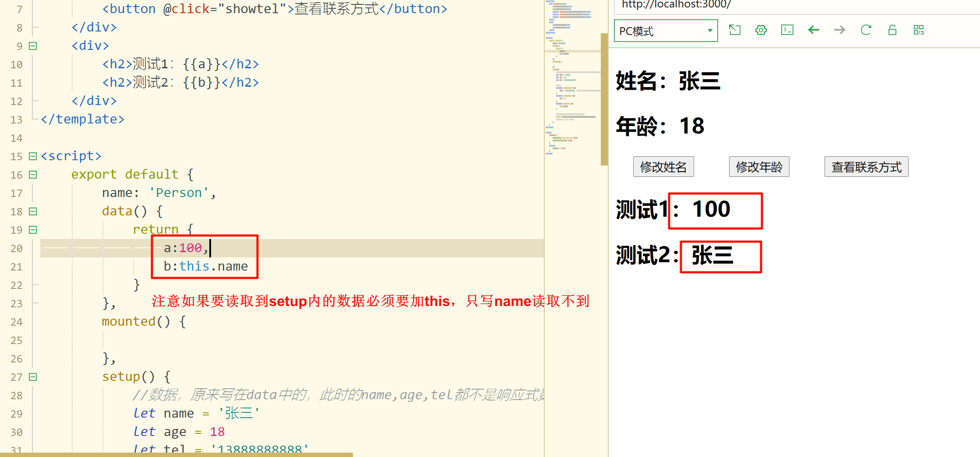
Task: Toggle the padlock lock icon
Action: [892, 30]
